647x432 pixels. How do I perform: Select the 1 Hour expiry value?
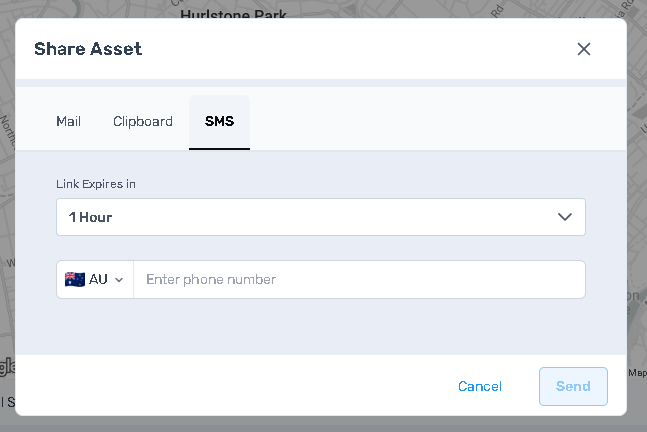pos(90,217)
